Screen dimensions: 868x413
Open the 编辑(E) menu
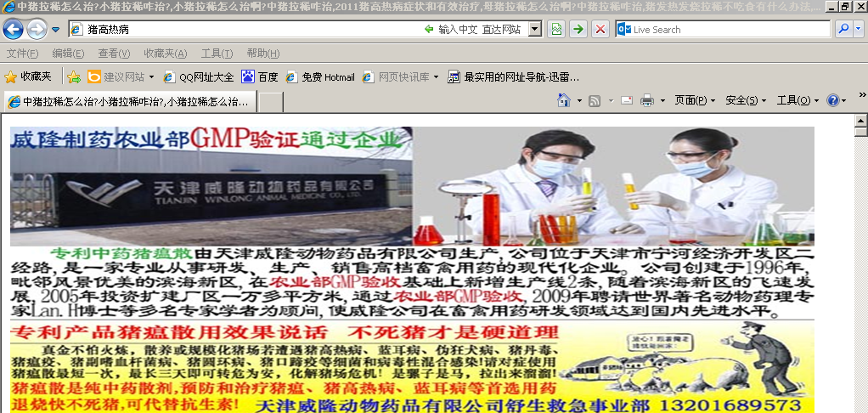[68, 54]
